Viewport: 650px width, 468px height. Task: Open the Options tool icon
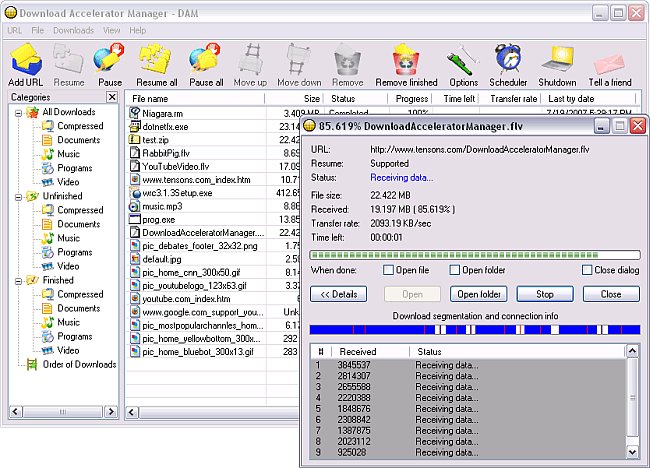point(463,62)
